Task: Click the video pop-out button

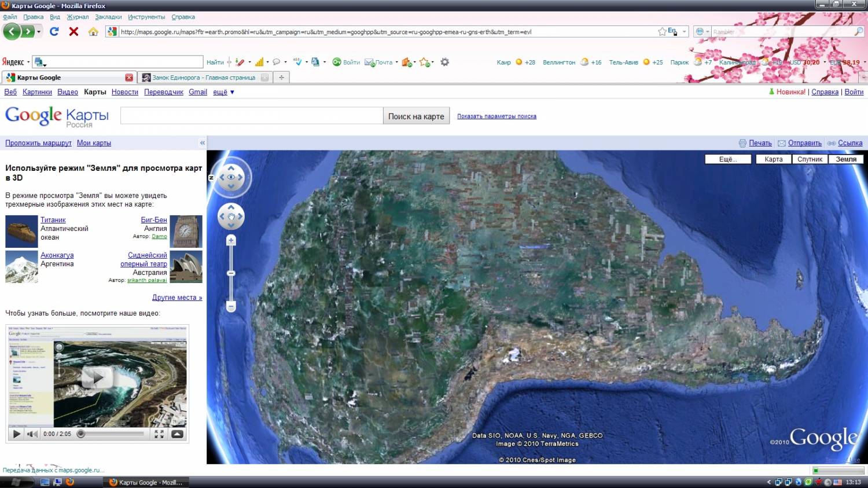Action: click(x=178, y=434)
